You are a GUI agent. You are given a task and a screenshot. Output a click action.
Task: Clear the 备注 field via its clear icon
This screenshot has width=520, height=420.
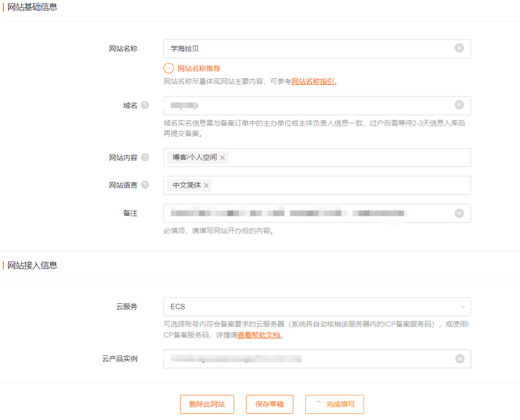point(459,213)
